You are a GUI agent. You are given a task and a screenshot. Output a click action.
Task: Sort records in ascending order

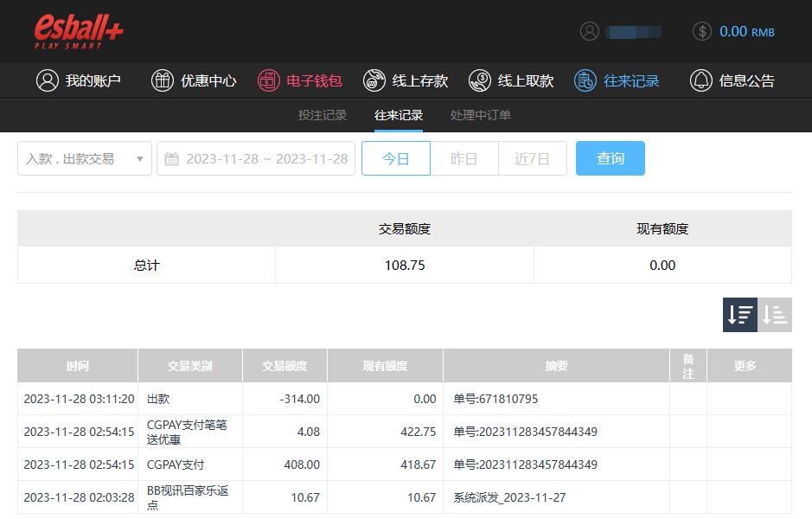775,315
